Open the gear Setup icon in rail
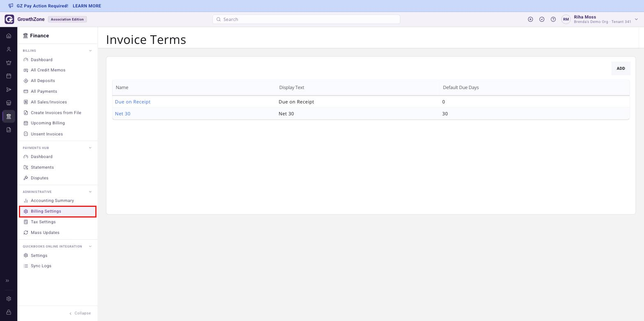Screen dimensions: 644x321 pos(9,299)
